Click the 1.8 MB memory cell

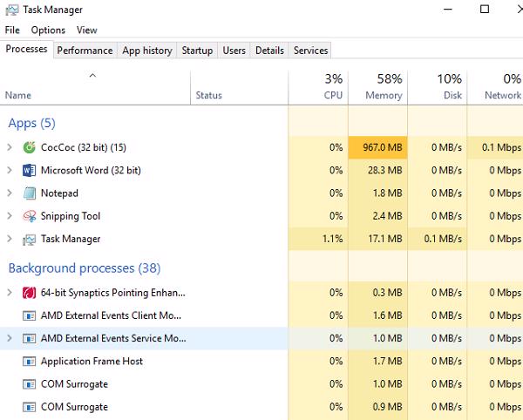(377, 193)
